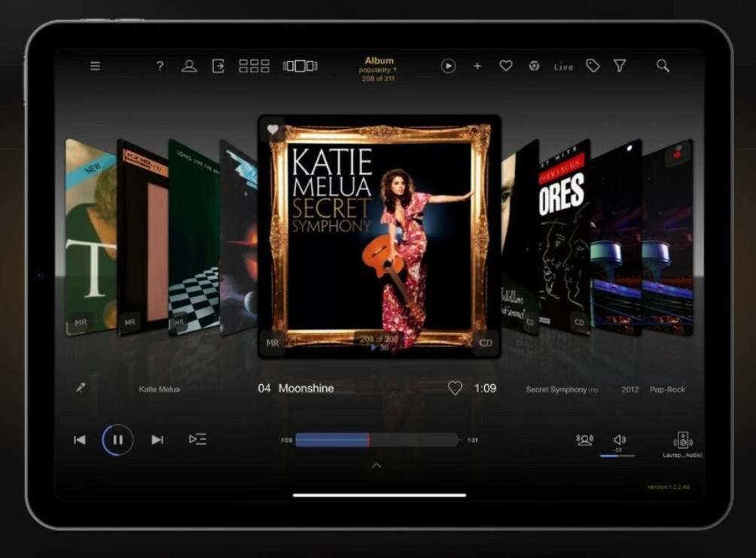Viewport: 756px width, 558px height.
Task: Pause playback
Action: point(117,439)
